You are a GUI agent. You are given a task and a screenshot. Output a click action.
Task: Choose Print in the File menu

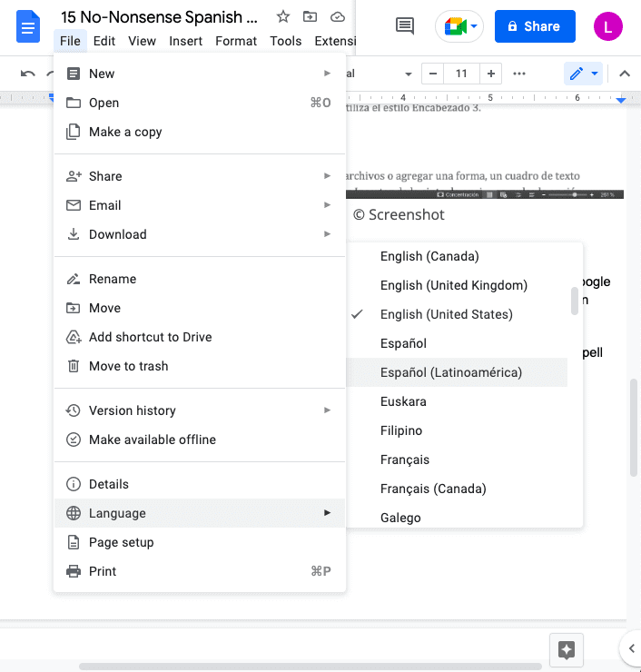tap(200, 571)
